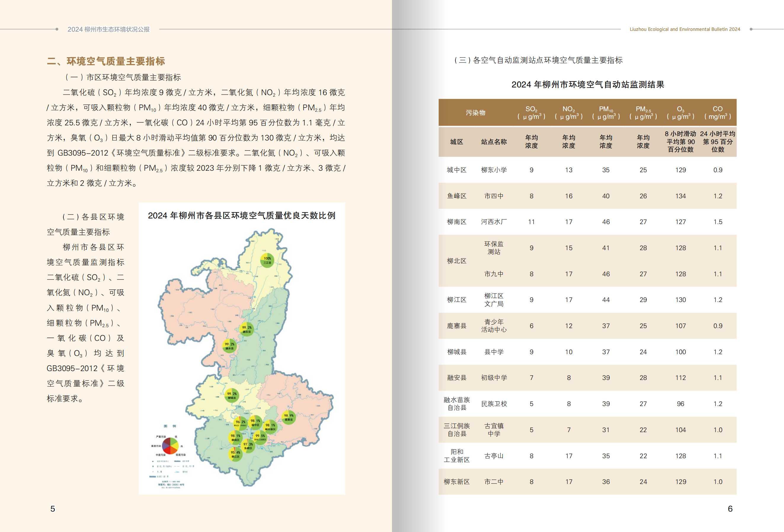Click the PM10 column header
This screenshot has height=532, width=784.
pyautogui.click(x=606, y=113)
